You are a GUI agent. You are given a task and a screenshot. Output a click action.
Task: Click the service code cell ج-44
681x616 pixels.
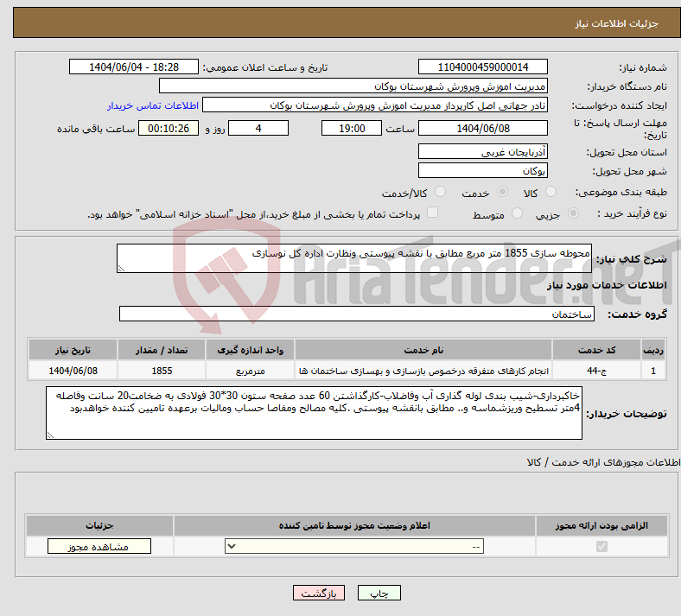pos(597,371)
